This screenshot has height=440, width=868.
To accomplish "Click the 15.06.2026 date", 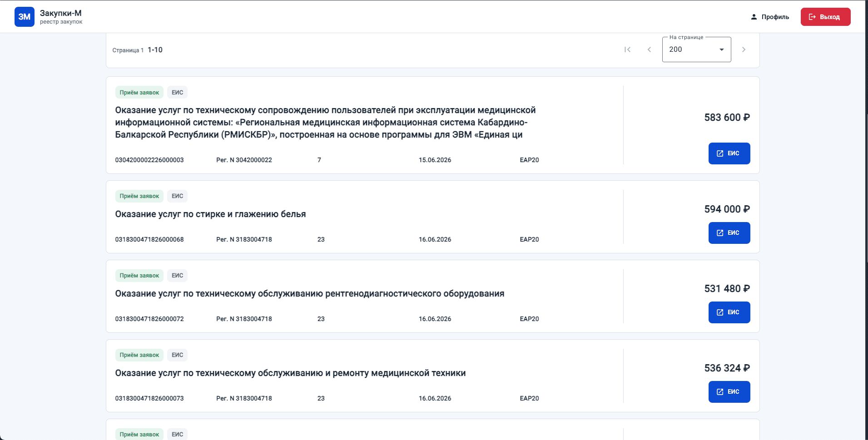I will click(435, 160).
